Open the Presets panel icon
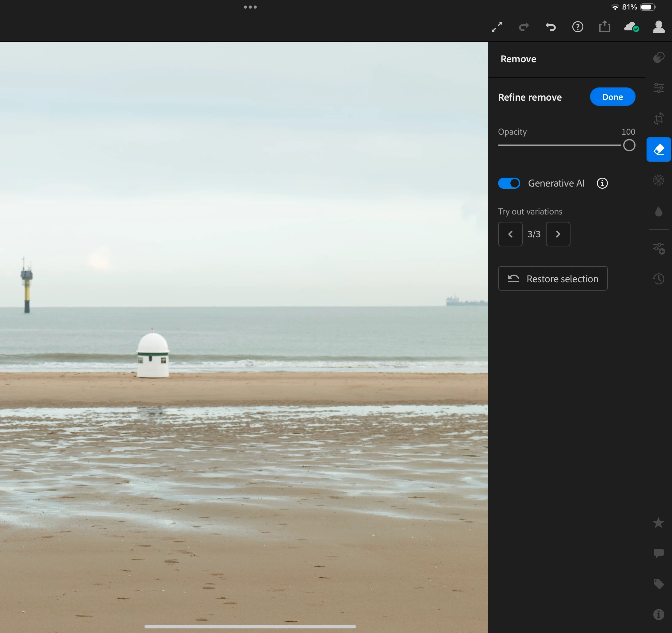This screenshot has height=633, width=672. [659, 57]
